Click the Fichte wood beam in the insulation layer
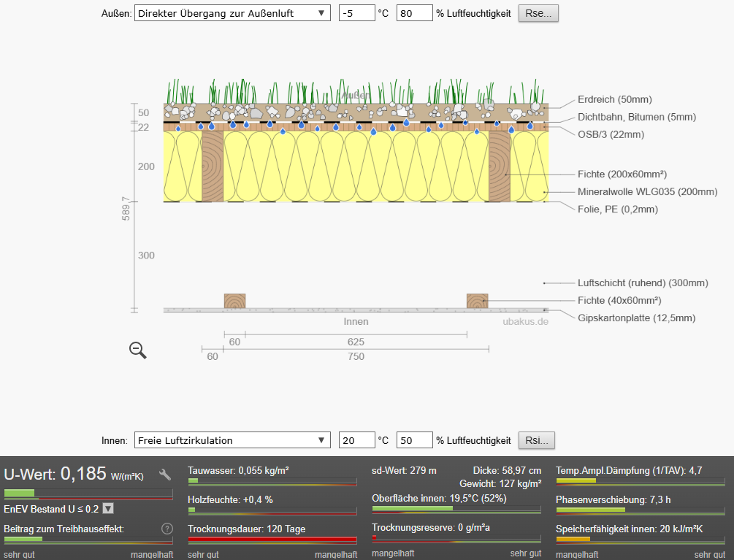Screen dimensions: 734x560 (213, 166)
